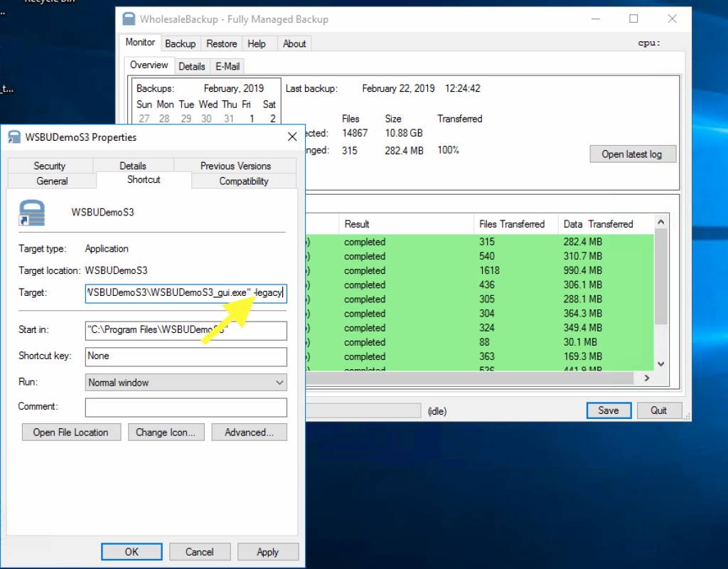This screenshot has width=728, height=569.
Task: Click the '436' files transferred cell
Action: (x=486, y=285)
